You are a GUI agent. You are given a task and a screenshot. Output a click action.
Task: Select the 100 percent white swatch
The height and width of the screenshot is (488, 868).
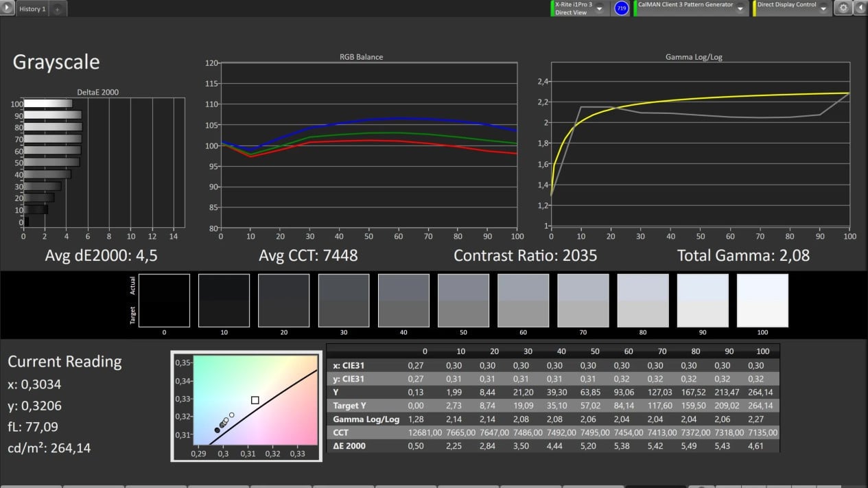[762, 300]
